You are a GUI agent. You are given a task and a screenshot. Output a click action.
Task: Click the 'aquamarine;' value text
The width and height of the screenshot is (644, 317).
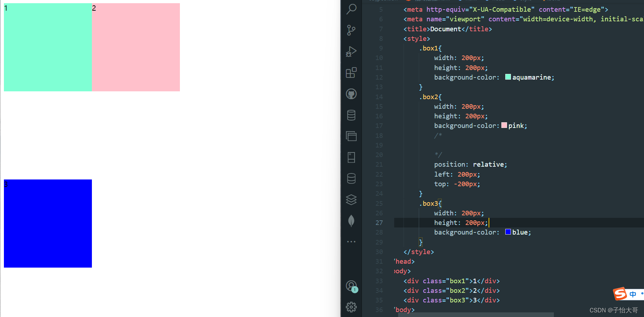[x=533, y=77]
